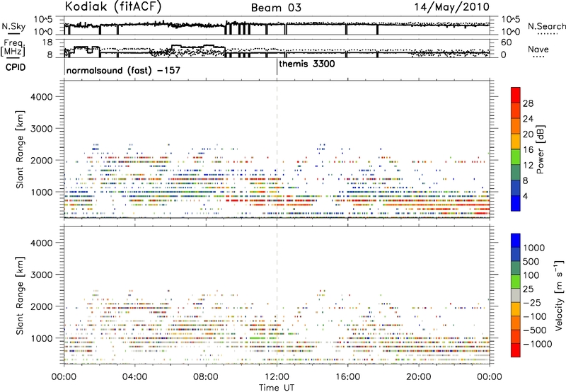
Task: Click the 'Time UT' axis title
Action: pyautogui.click(x=277, y=388)
